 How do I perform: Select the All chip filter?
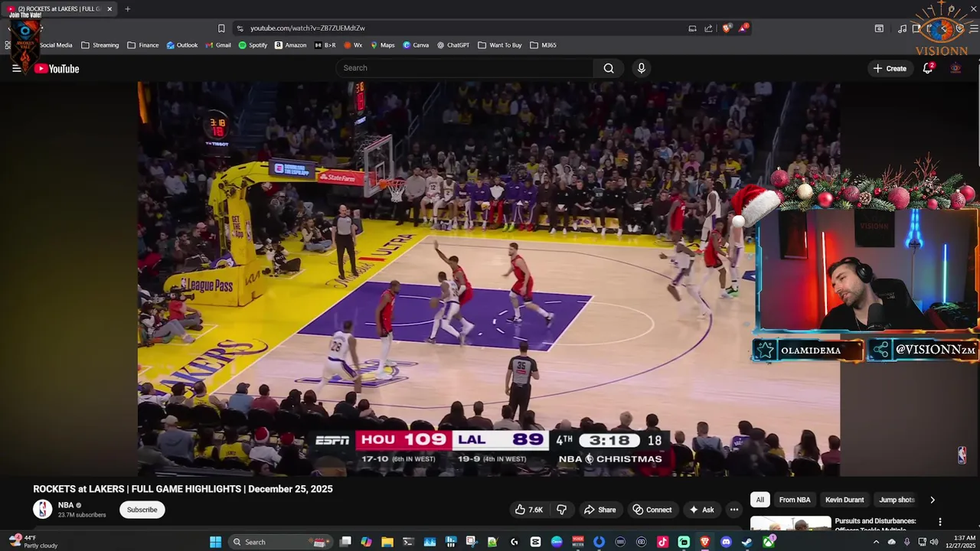point(759,500)
